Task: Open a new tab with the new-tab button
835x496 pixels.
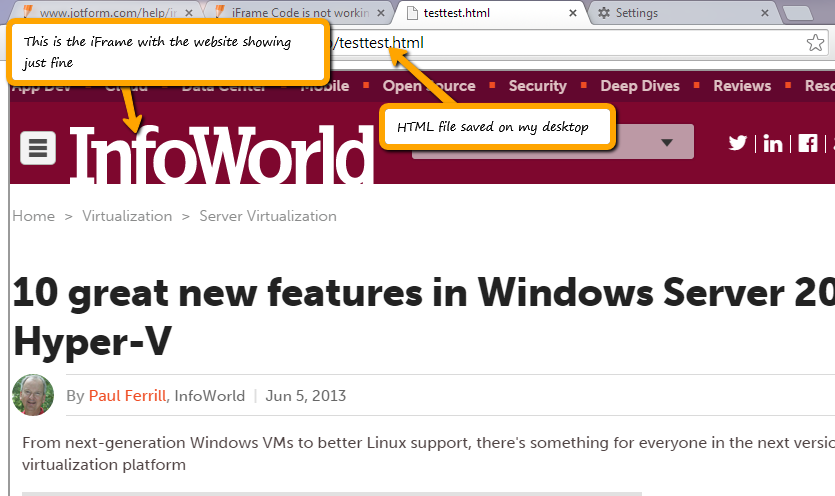Action: click(x=797, y=13)
